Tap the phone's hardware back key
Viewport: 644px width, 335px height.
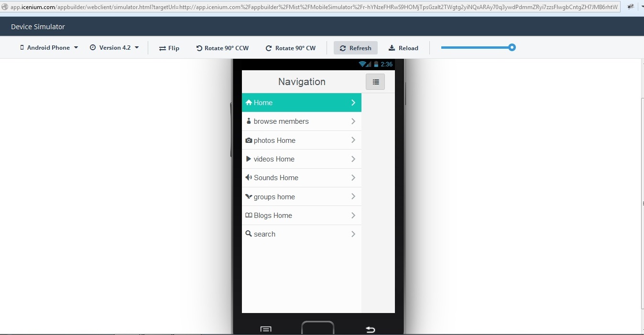(x=370, y=329)
